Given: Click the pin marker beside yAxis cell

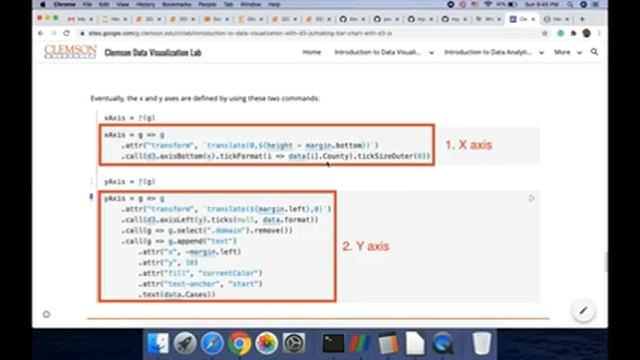Looking at the screenshot, I should 91,198.
